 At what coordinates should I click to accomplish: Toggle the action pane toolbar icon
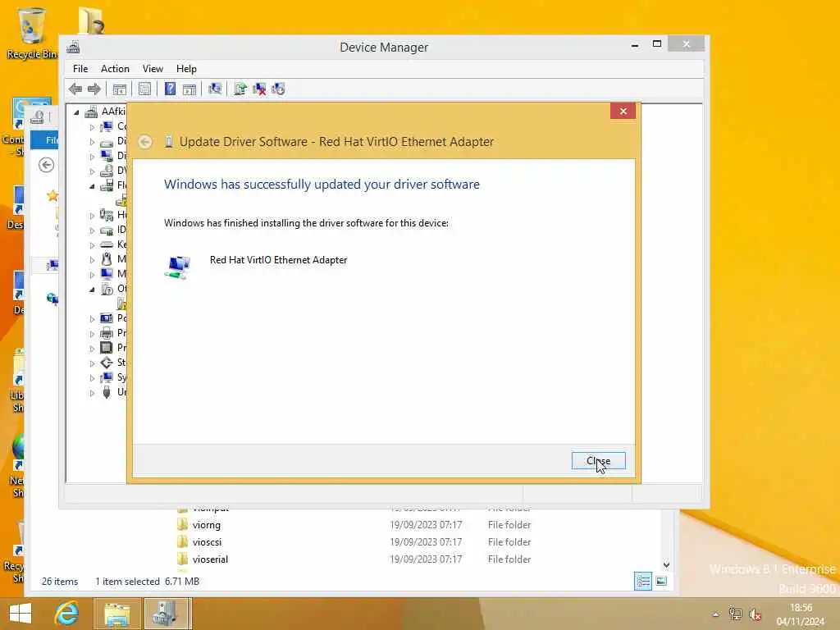point(189,89)
